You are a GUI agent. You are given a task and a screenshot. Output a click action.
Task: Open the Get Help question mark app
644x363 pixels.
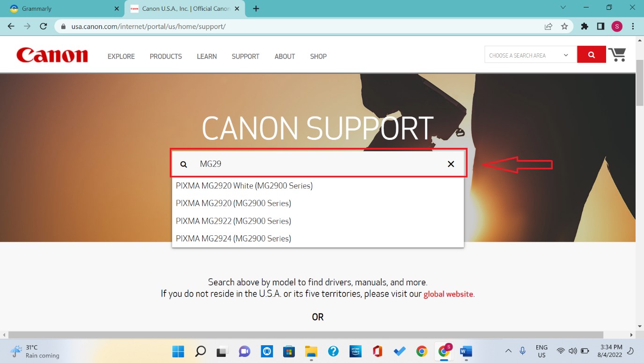pyautogui.click(x=333, y=351)
